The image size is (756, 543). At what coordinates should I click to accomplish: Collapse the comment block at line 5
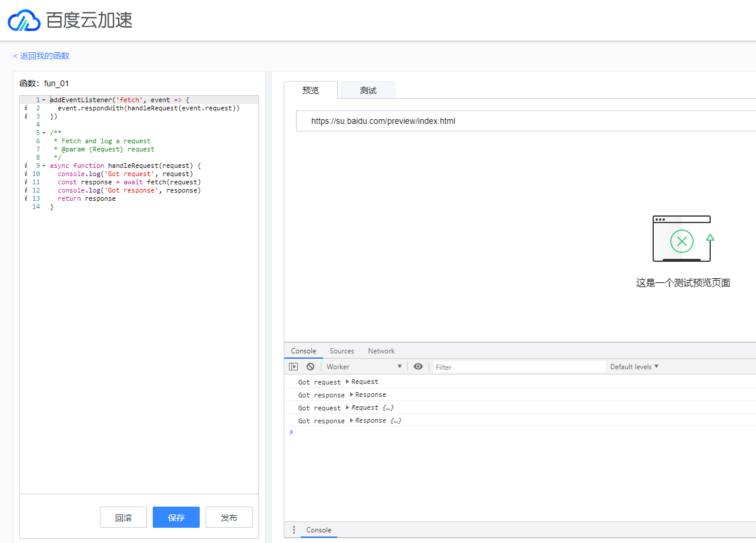click(44, 133)
